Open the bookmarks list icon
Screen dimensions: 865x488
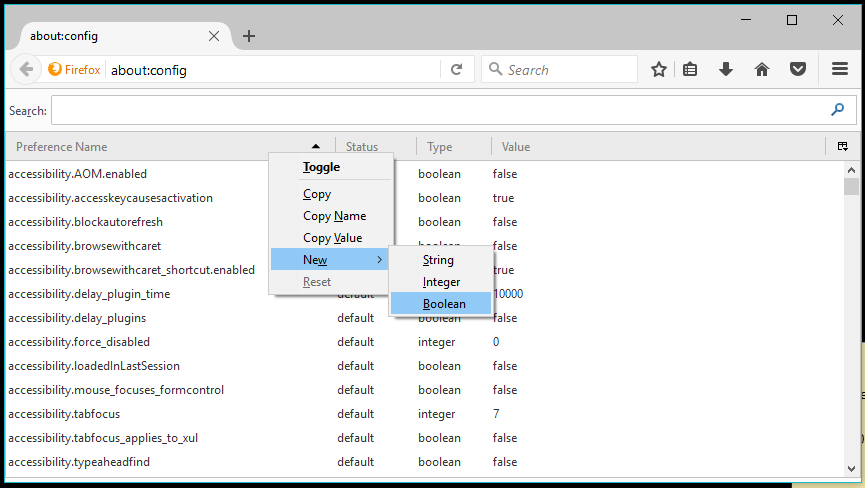click(691, 70)
